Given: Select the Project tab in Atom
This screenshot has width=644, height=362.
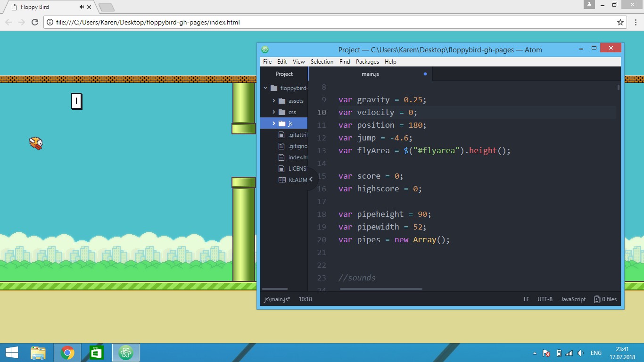Looking at the screenshot, I should [x=284, y=74].
